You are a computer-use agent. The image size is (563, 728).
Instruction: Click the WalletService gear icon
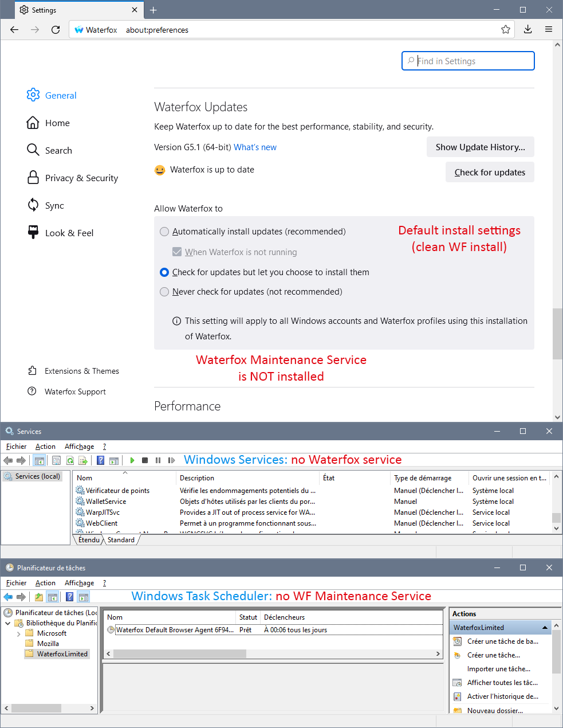80,502
